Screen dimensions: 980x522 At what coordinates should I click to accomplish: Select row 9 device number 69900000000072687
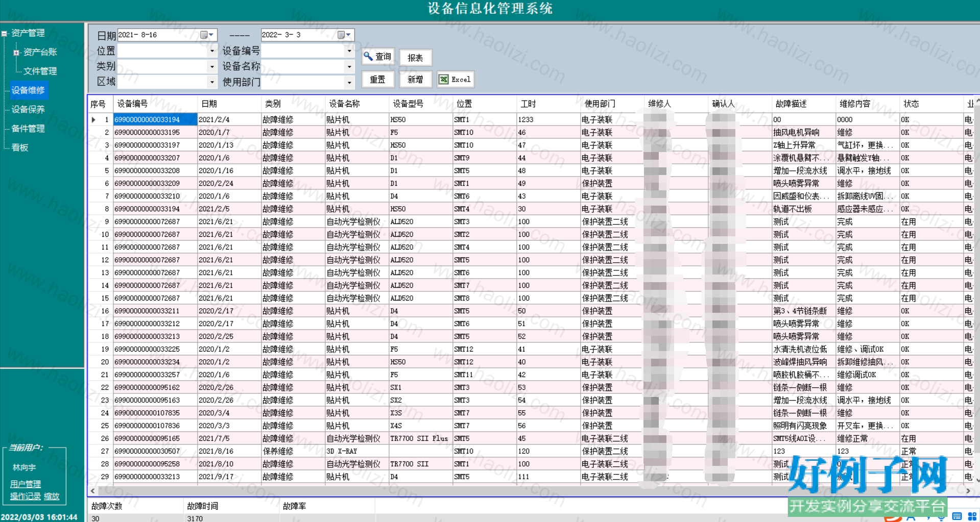(155, 221)
